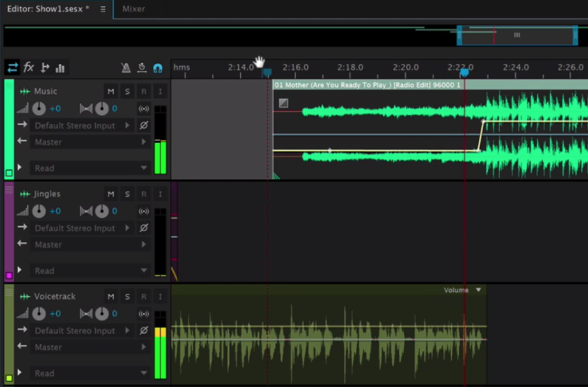Toggle polarity reverse on Music track

pyautogui.click(x=144, y=126)
